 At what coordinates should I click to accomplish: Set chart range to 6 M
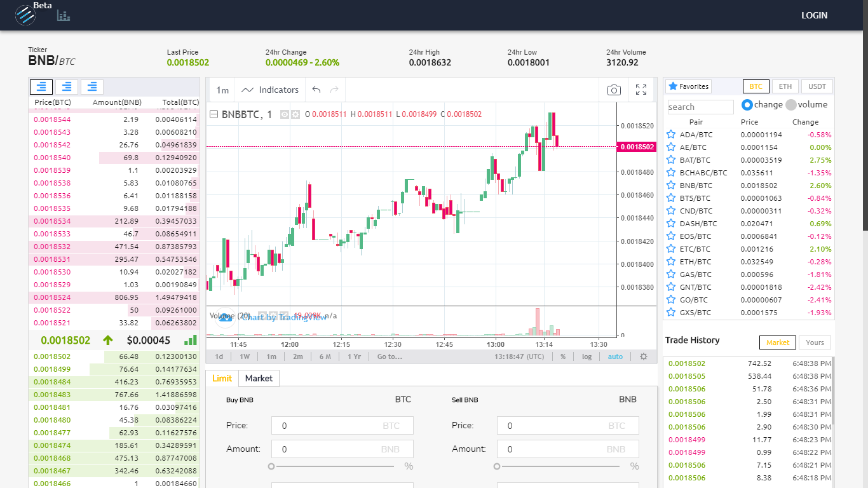325,356
